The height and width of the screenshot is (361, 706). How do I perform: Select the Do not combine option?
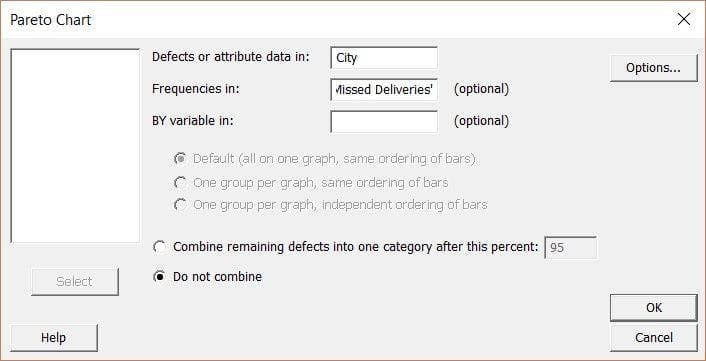coord(159,276)
